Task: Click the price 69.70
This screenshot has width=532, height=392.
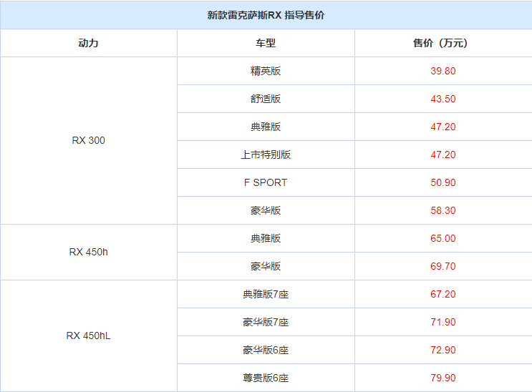Action: [x=443, y=266]
